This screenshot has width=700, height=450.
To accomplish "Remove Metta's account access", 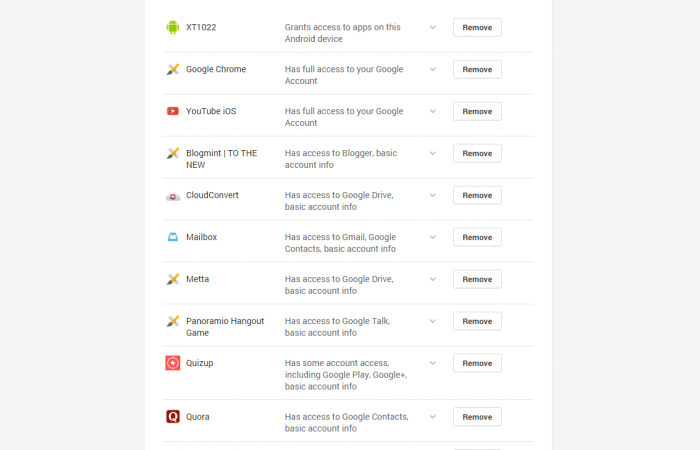I will click(477, 279).
